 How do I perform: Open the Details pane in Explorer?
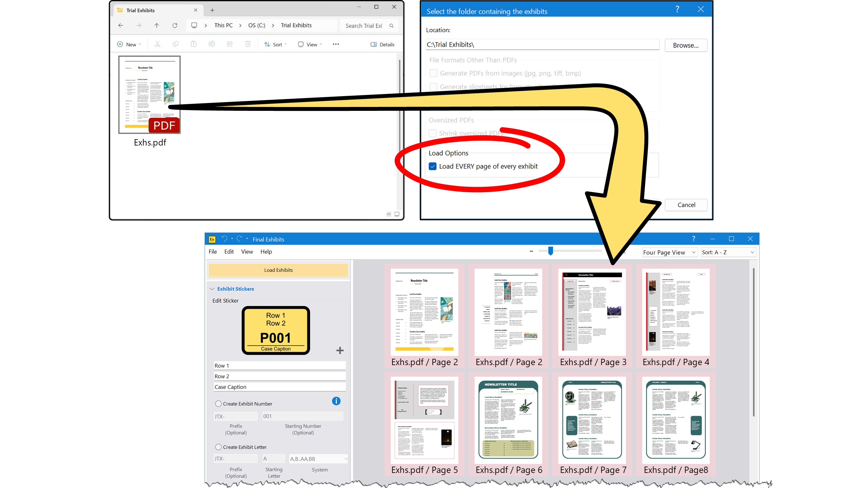coord(382,44)
